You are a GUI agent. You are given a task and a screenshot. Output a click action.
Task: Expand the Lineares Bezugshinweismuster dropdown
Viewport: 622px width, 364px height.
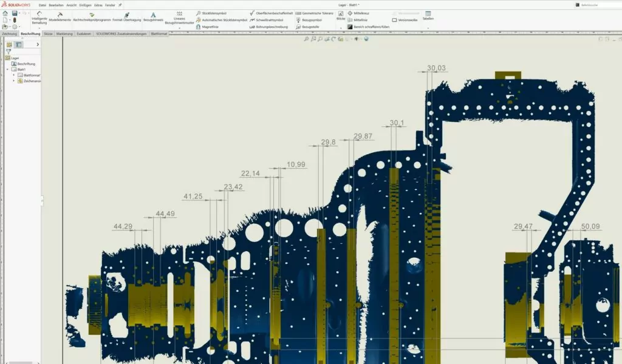[179, 28]
